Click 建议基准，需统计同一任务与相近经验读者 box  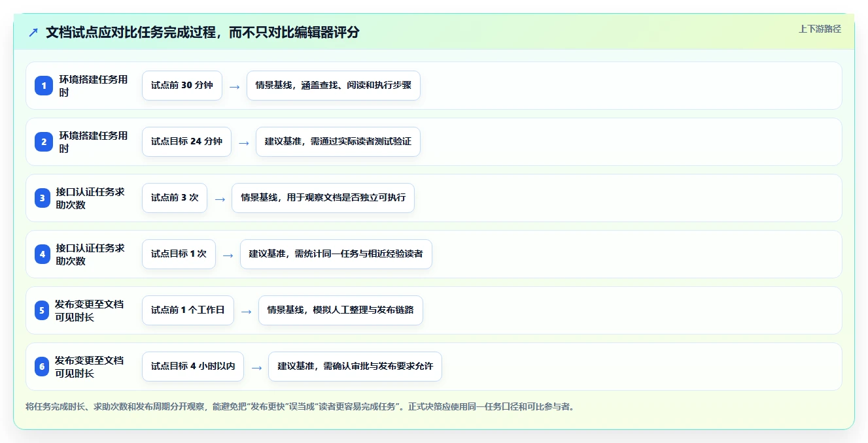point(336,254)
